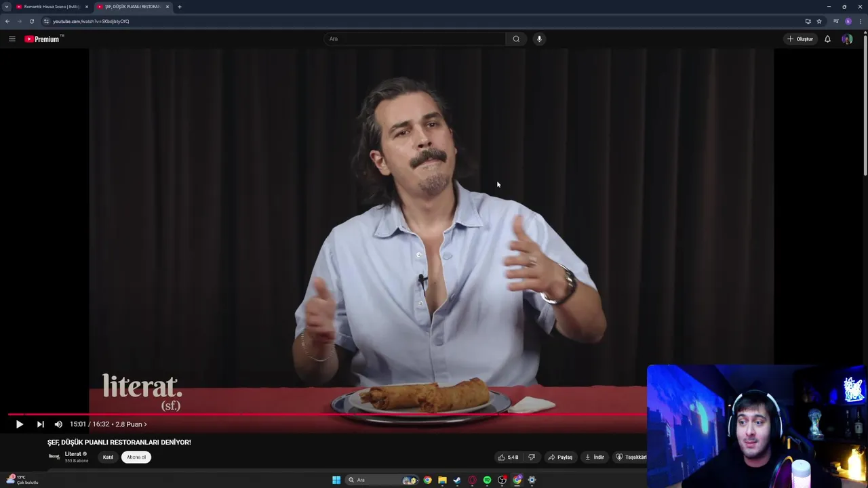The width and height of the screenshot is (868, 488).
Task: Open Opera browser from the taskbar
Action: click(x=472, y=480)
